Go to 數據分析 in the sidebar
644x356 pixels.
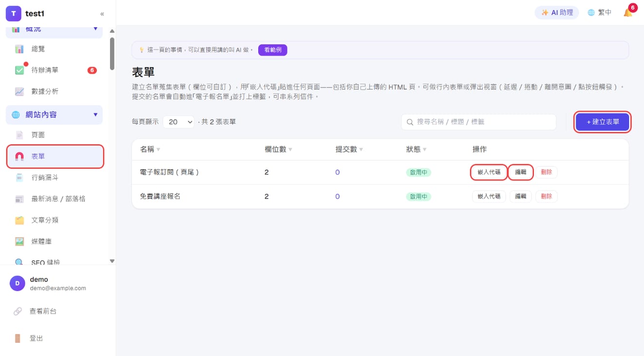tap(54, 91)
